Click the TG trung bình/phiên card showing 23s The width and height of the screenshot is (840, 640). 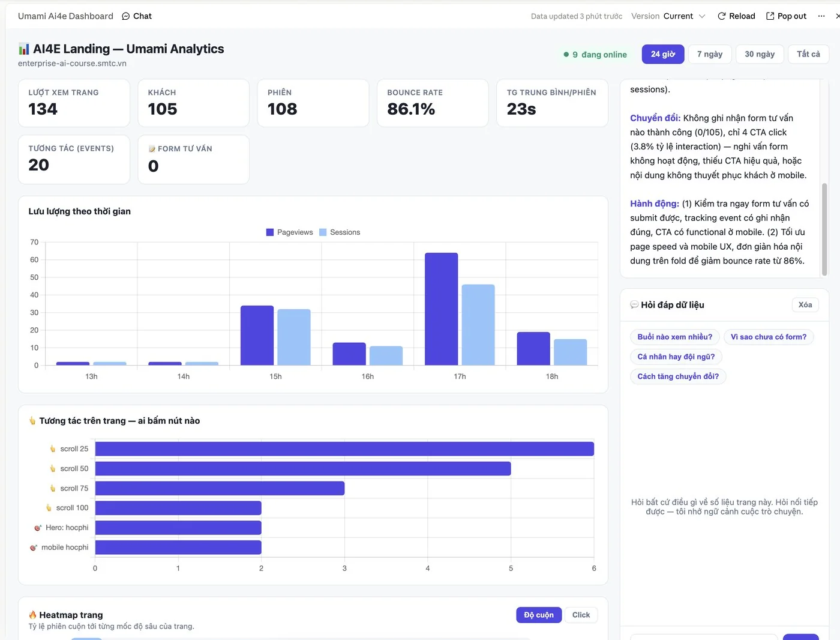[553, 103]
